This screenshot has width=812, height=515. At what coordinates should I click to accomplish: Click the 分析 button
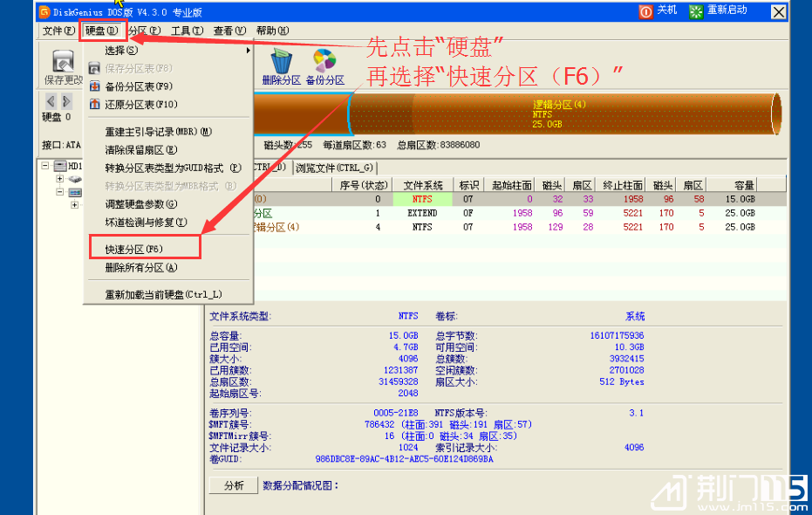pos(234,485)
